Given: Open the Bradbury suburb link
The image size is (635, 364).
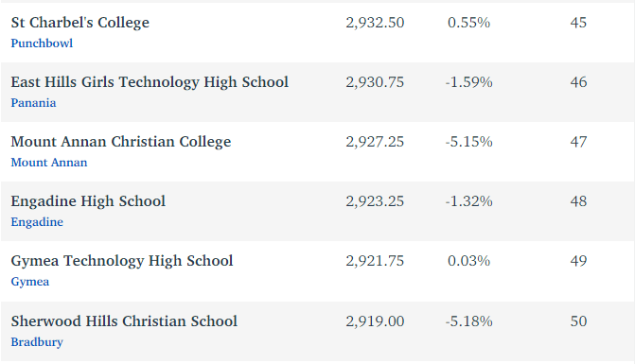Looking at the screenshot, I should click(37, 342).
